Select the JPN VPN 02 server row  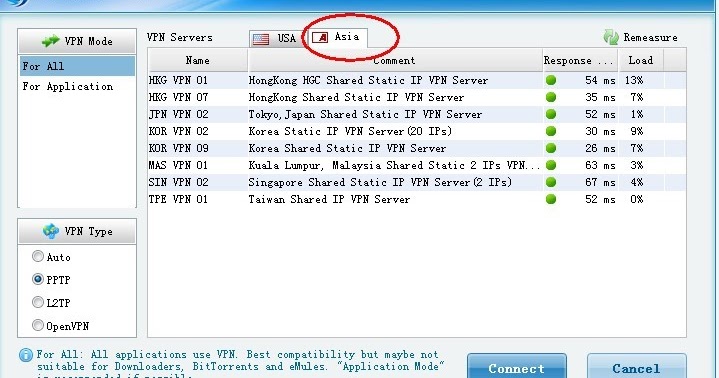(417, 114)
